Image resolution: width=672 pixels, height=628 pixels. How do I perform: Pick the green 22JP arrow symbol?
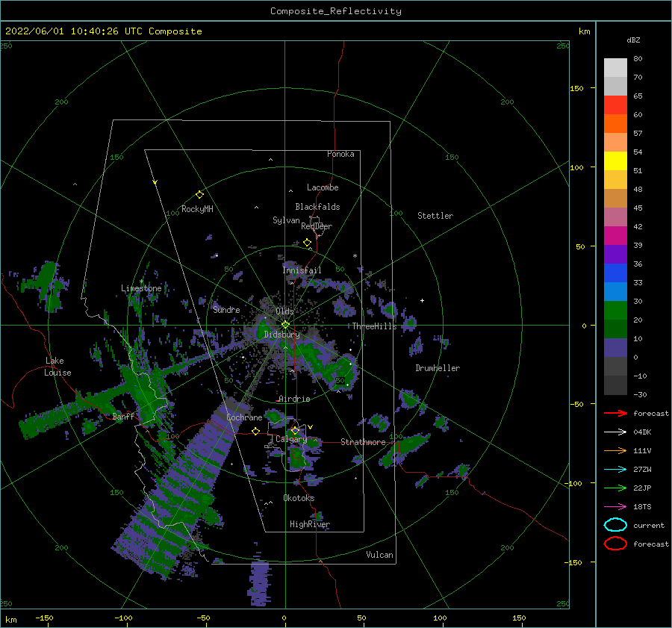pyautogui.click(x=615, y=488)
